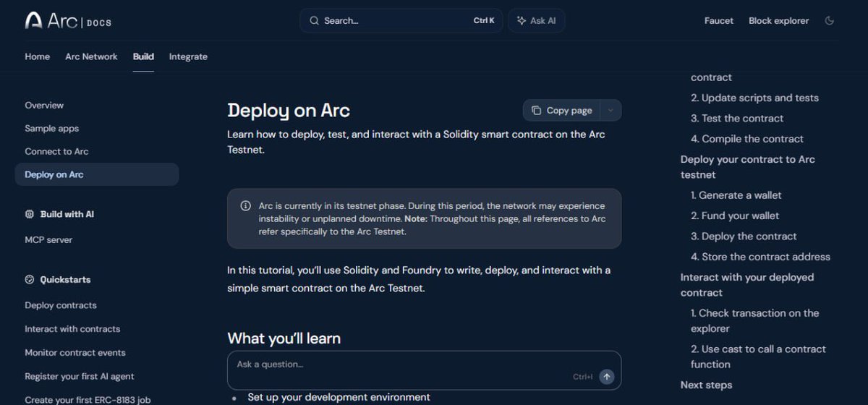Jump to Interact with your deployed contract
Screen dimensions: 868x405
point(747,285)
